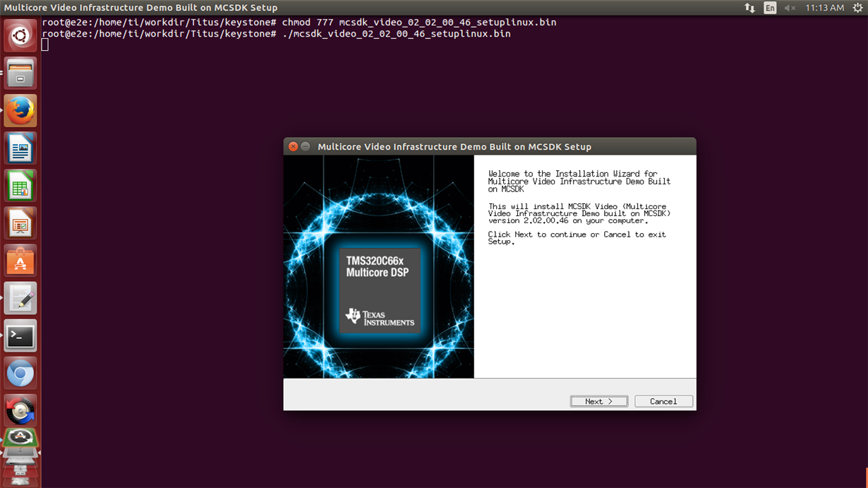Launch Chromium browser from the dock
The image size is (868, 488).
[20, 374]
